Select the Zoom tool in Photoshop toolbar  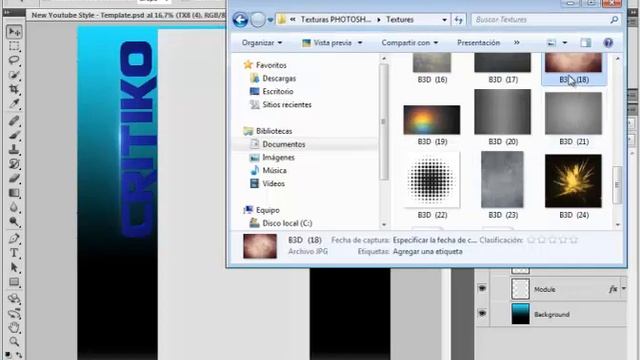click(14, 341)
